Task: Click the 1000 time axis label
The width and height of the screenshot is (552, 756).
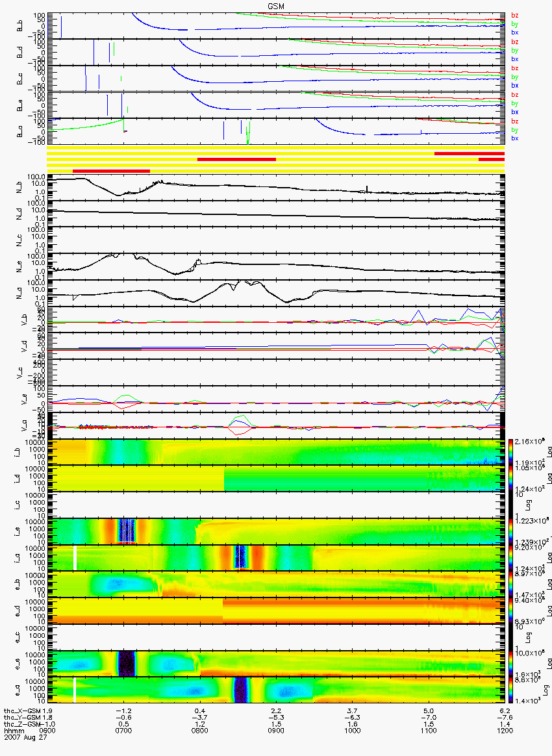Action: click(353, 731)
